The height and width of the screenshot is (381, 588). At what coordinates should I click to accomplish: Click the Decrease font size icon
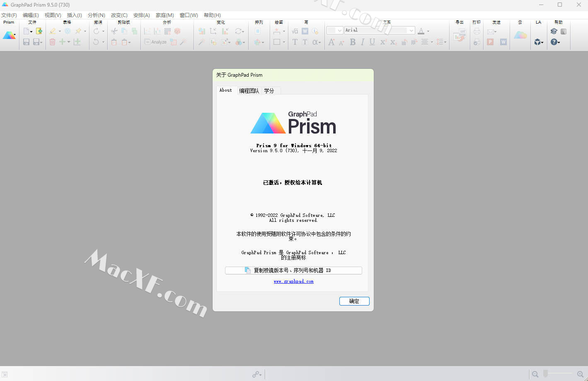pos(341,42)
